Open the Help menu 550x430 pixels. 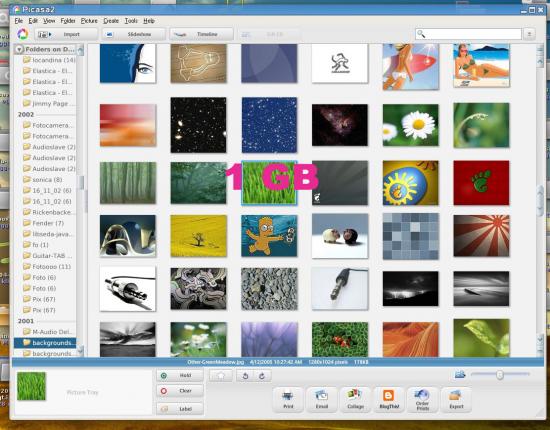point(149,21)
